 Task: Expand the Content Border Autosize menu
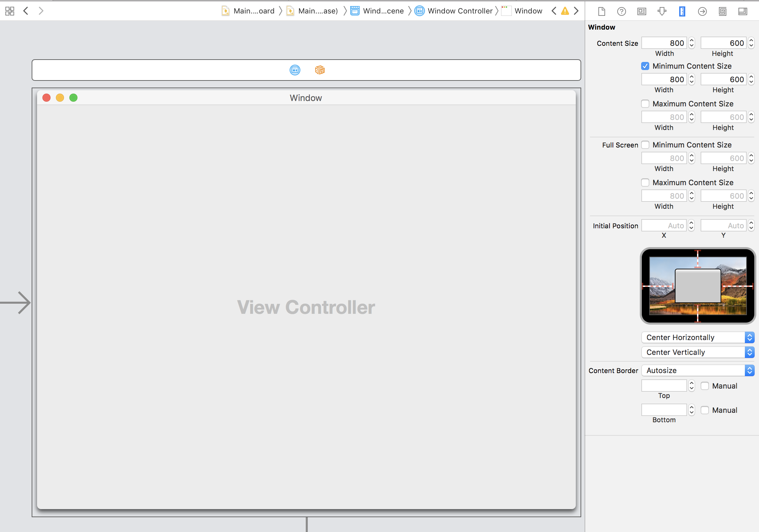697,370
